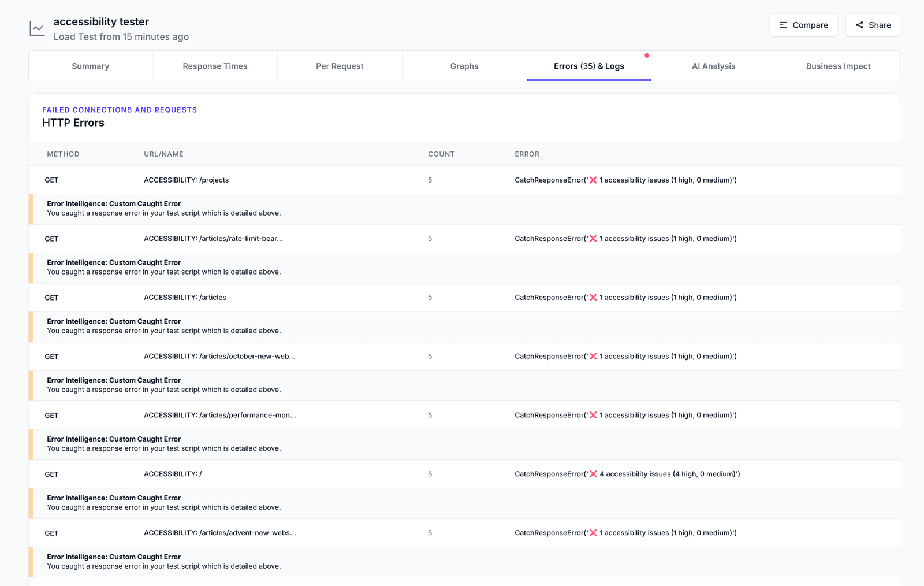This screenshot has width=924, height=586.
Task: Select the AI Analysis tab
Action: 714,66
